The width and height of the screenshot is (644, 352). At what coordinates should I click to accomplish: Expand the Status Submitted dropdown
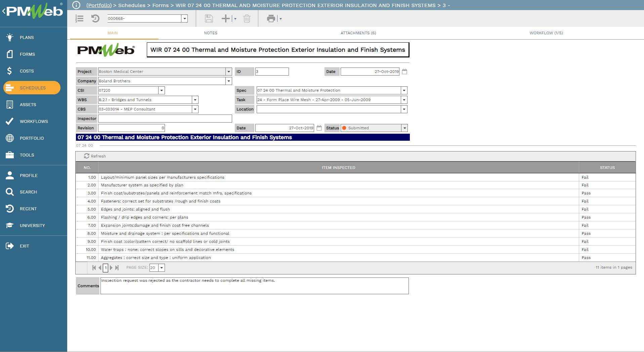405,128
